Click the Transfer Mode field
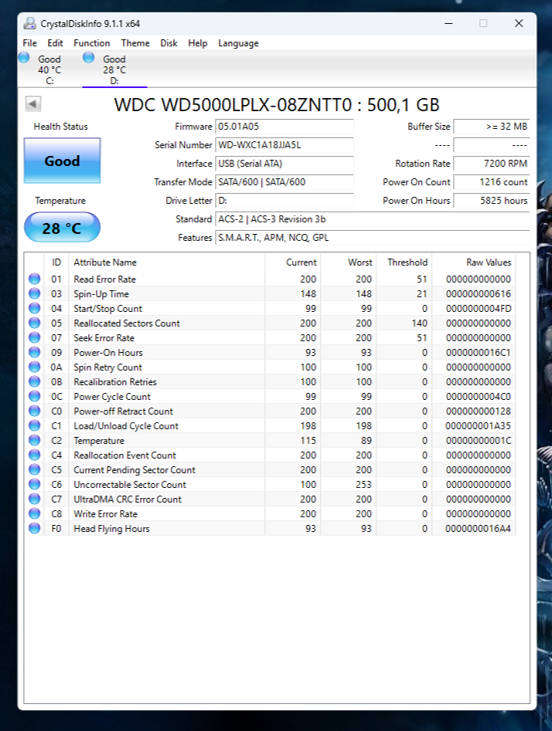The image size is (552, 731). pyautogui.click(x=284, y=182)
